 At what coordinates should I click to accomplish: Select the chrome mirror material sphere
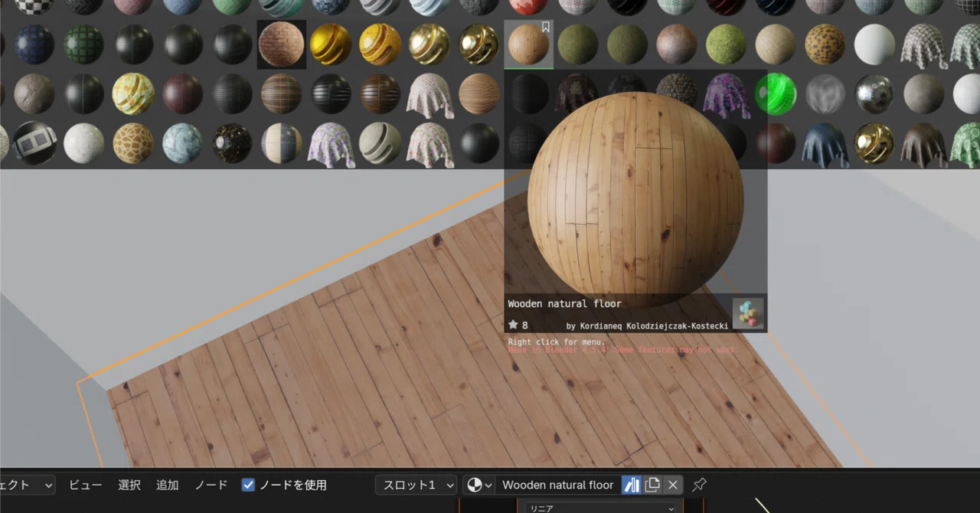(x=874, y=94)
